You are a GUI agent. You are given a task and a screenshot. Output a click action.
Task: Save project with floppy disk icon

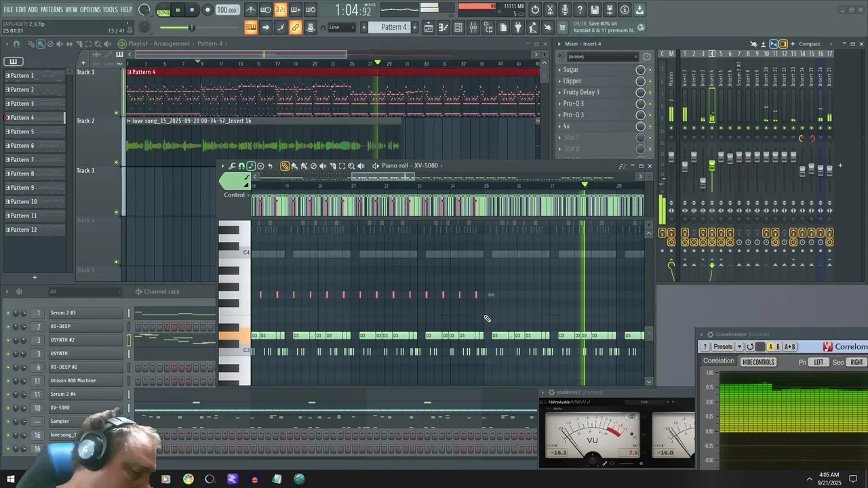point(595,10)
